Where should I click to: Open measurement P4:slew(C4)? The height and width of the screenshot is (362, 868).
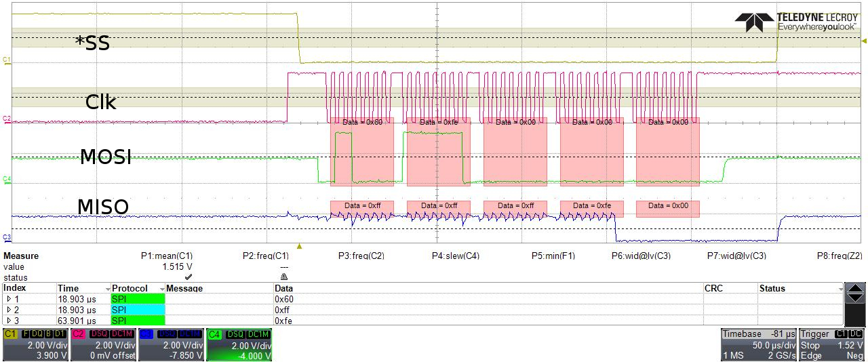coord(456,256)
